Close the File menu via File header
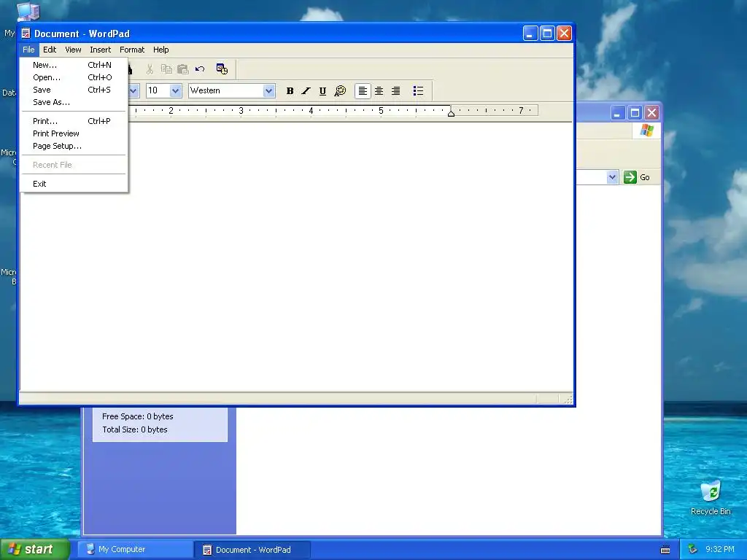The height and width of the screenshot is (560, 747). 28,50
